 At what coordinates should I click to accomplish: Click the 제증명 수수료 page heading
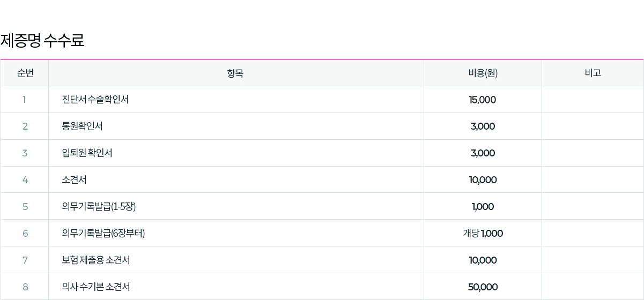point(42,41)
